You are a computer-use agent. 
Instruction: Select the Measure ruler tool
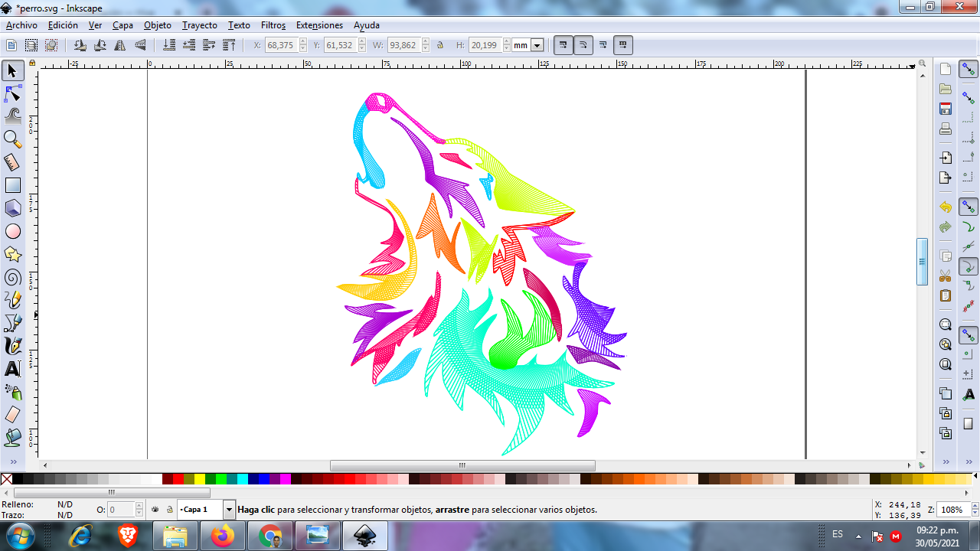click(12, 162)
